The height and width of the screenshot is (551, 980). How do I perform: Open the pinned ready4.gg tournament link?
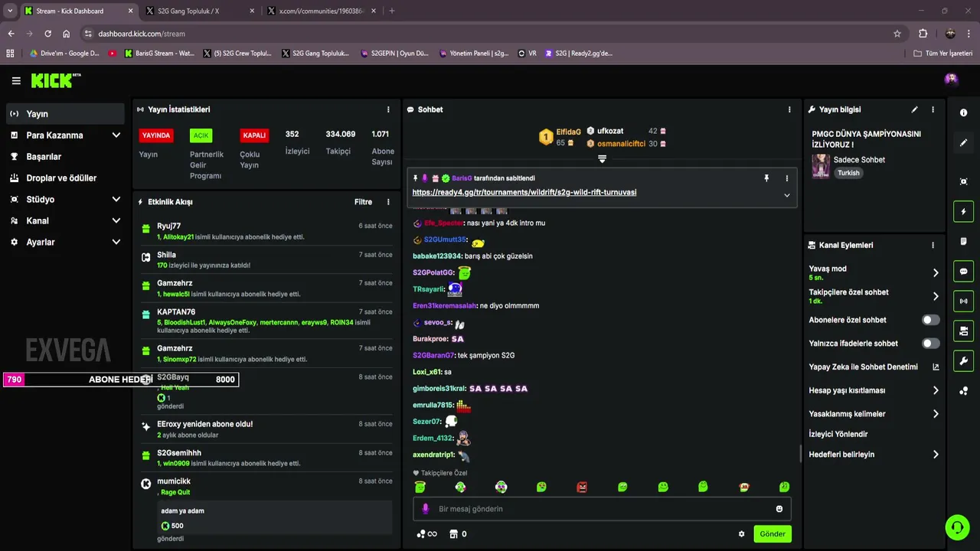tap(524, 192)
